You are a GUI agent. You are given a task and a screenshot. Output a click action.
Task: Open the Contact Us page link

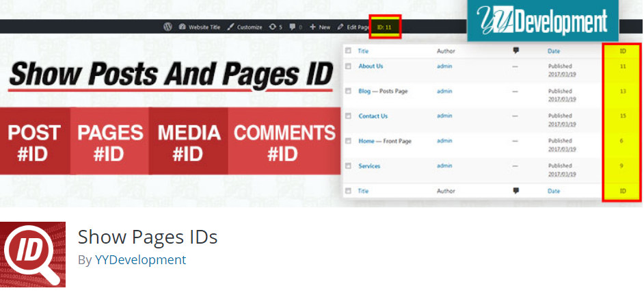(373, 116)
